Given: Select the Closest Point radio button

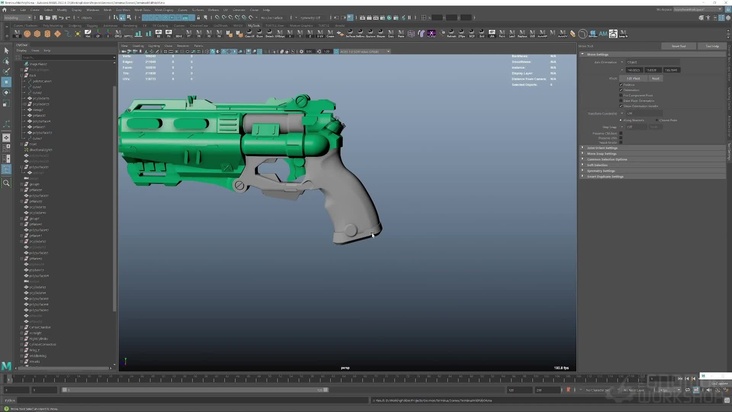Looking at the screenshot, I should tap(657, 120).
